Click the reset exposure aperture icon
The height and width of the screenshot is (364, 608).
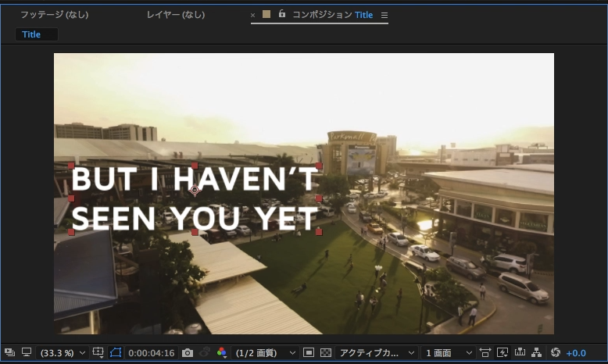coord(556,352)
